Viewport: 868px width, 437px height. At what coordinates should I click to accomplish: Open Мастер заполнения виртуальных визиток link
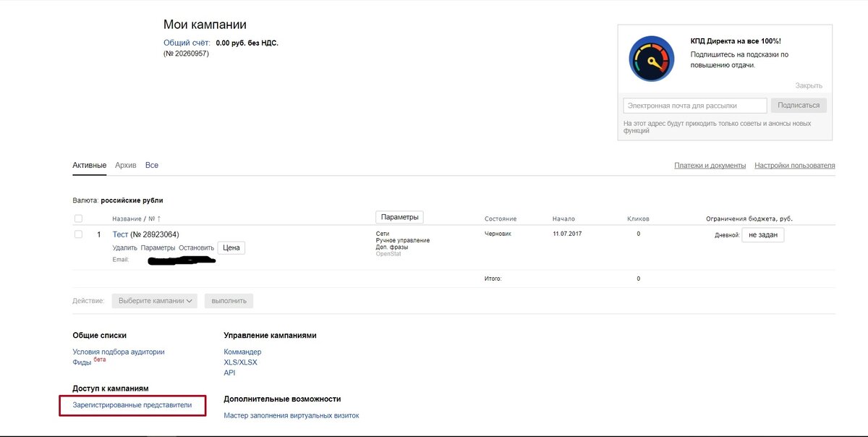tap(292, 415)
